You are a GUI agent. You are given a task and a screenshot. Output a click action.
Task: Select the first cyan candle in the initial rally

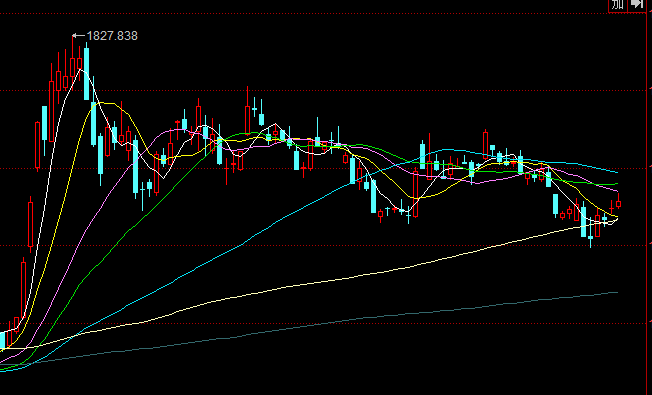pos(44,123)
